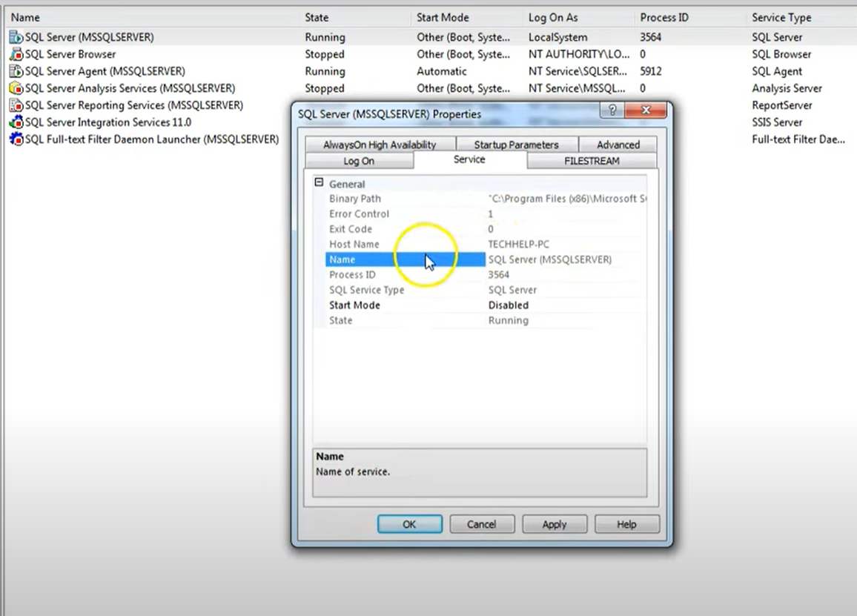Sort by the State column header
Image resolution: width=857 pixels, height=616 pixels.
coord(355,18)
